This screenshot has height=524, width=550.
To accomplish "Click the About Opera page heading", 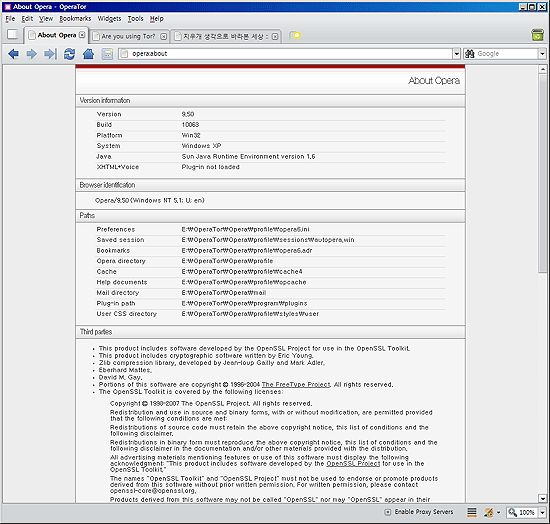I will pyautogui.click(x=434, y=81).
